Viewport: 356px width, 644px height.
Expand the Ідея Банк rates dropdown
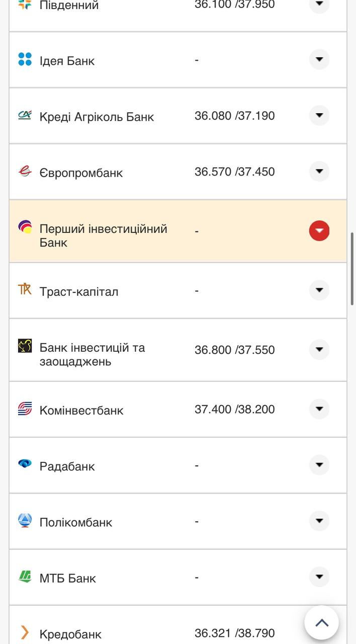319,59
